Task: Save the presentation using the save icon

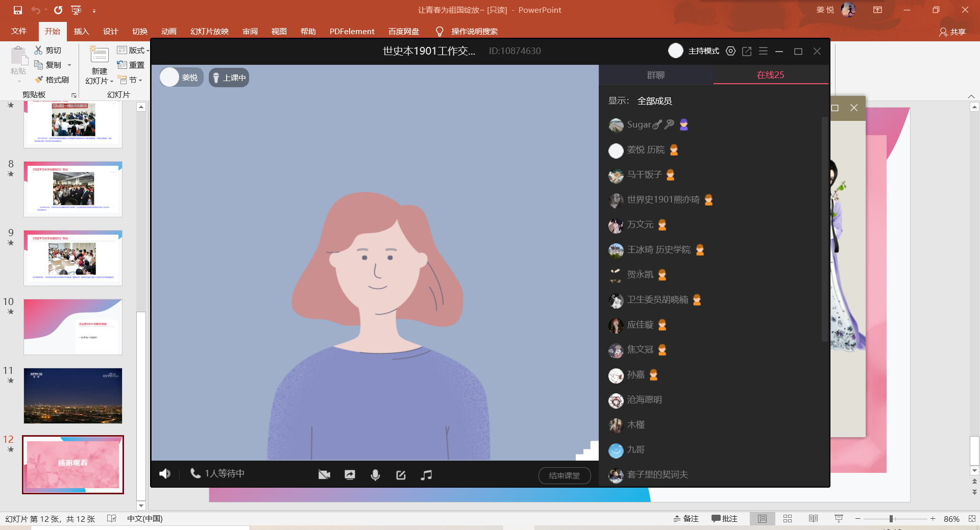Action: tap(18, 10)
